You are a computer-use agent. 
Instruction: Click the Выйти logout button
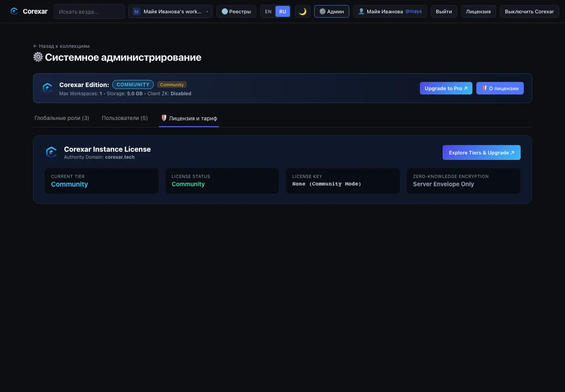click(444, 11)
